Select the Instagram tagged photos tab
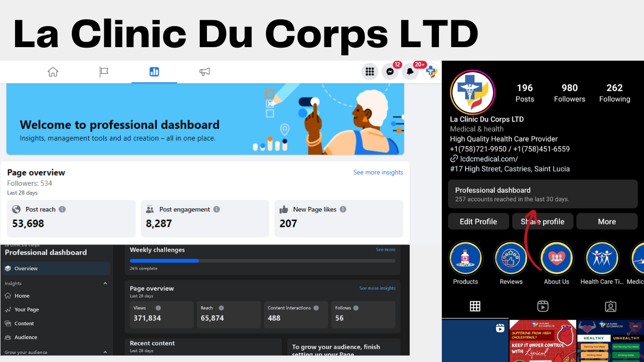 click(611, 306)
